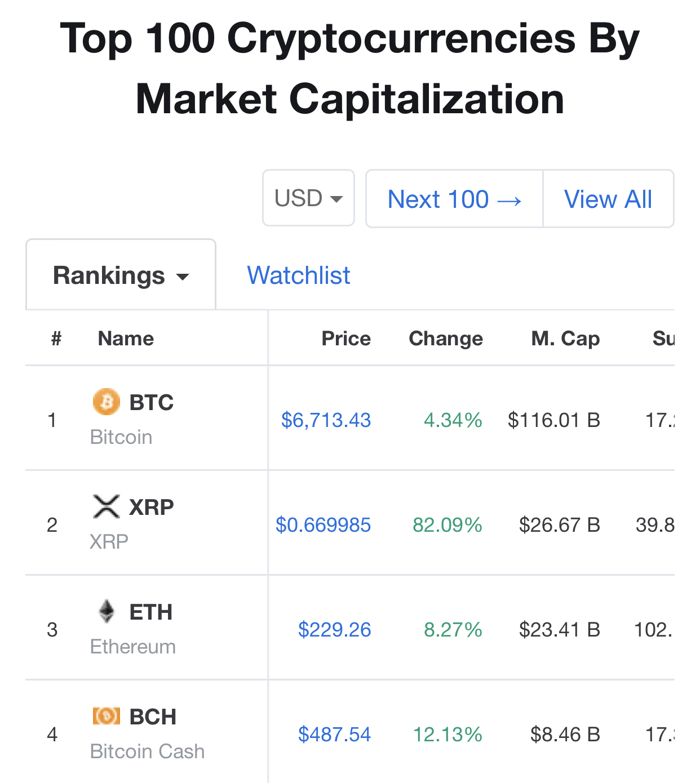Expand the Rankings dropdown tab

coord(121,275)
